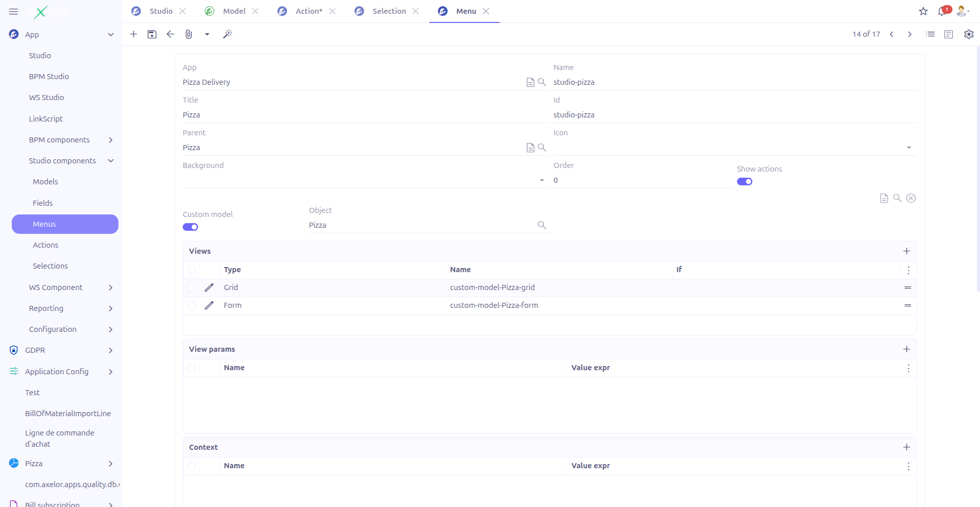
Task: Collapse the Studio components section
Action: point(111,160)
